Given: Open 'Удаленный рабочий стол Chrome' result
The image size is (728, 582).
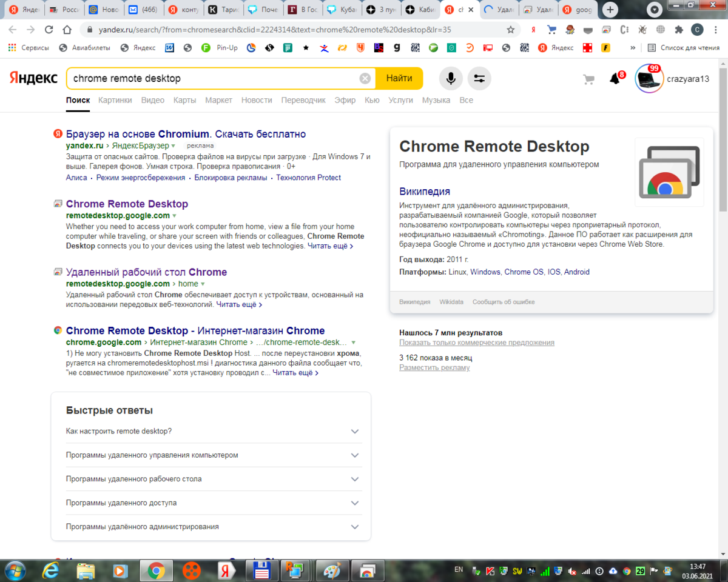Looking at the screenshot, I should 146,272.
